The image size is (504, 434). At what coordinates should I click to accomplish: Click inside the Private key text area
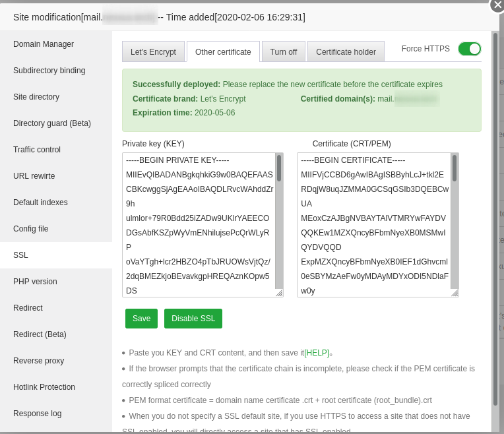198,224
